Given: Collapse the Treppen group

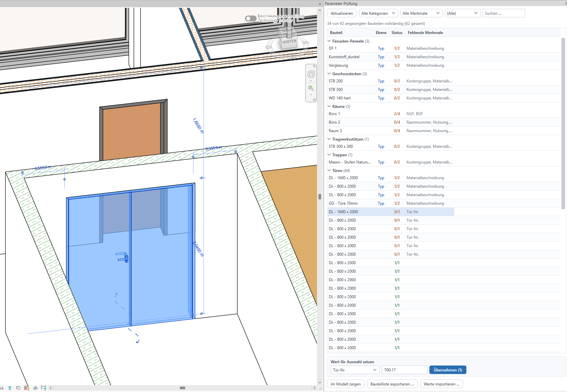Looking at the screenshot, I should pos(329,155).
